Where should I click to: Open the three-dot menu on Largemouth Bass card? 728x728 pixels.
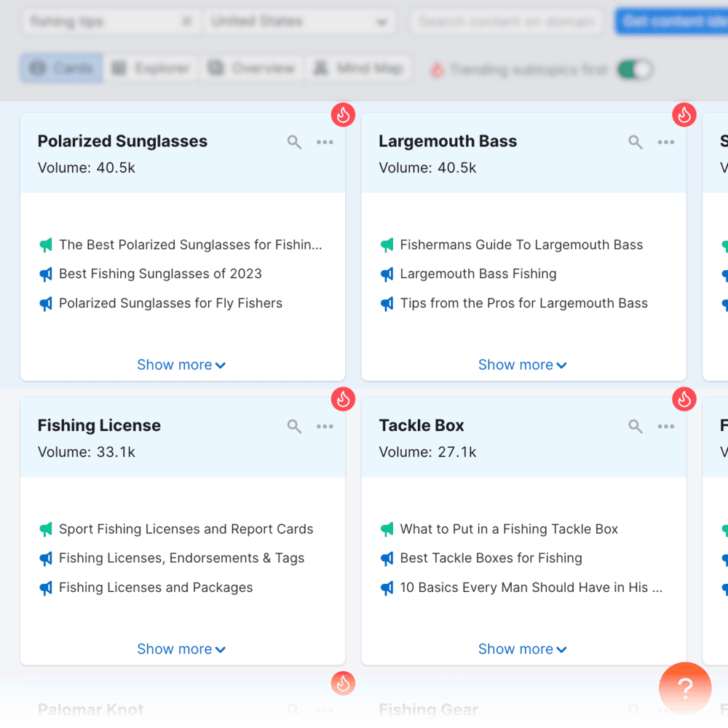coord(666,142)
